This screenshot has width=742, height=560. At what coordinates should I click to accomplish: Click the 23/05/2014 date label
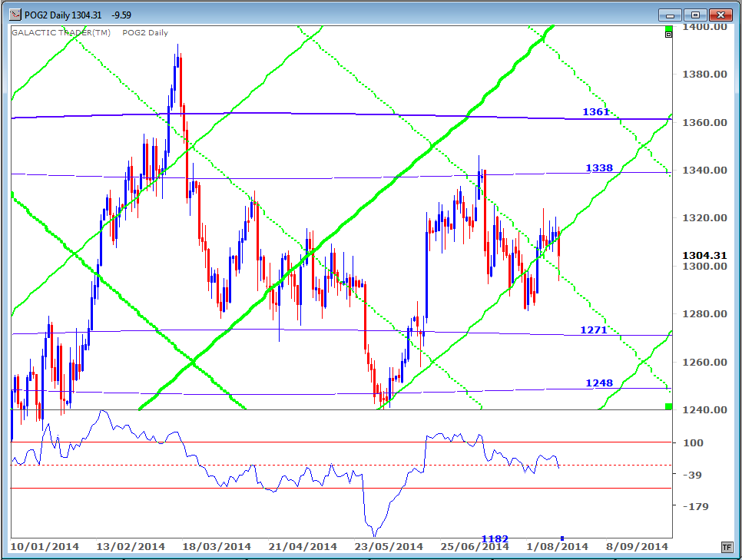[389, 546]
